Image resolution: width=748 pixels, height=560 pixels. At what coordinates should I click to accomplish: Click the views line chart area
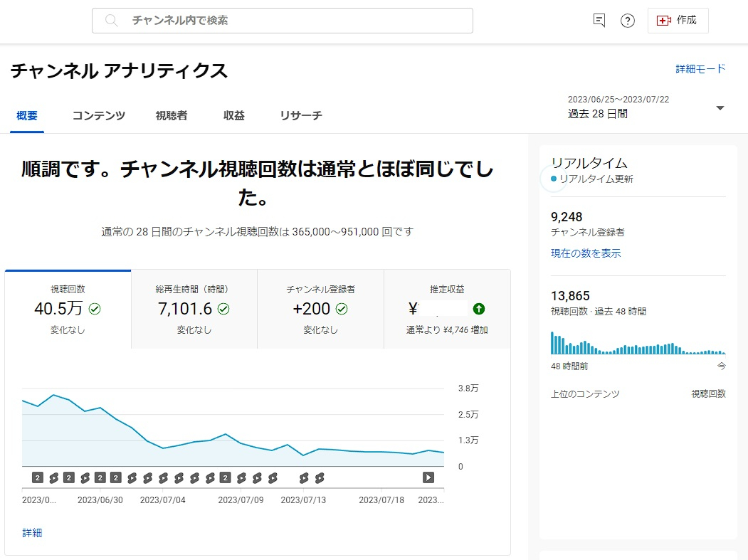click(x=233, y=428)
